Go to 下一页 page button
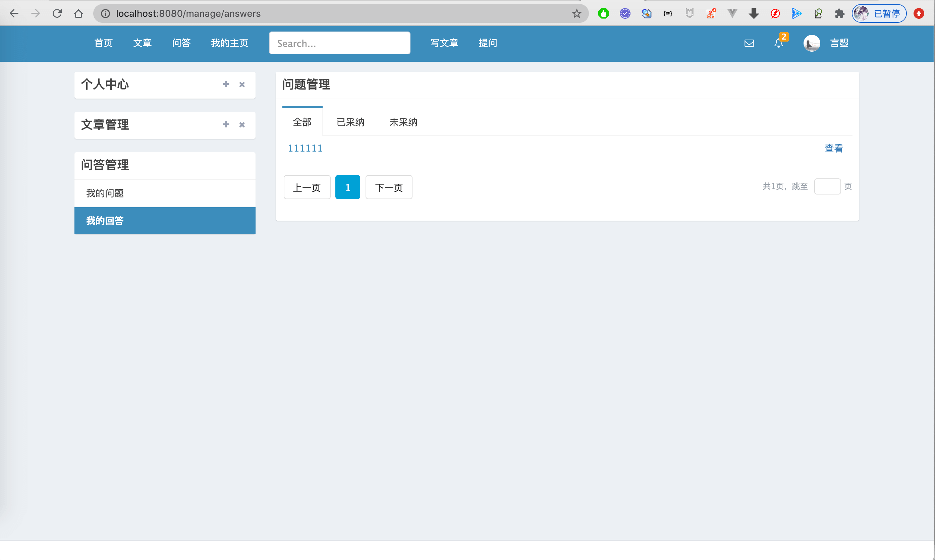Image resolution: width=935 pixels, height=560 pixels. tap(389, 187)
